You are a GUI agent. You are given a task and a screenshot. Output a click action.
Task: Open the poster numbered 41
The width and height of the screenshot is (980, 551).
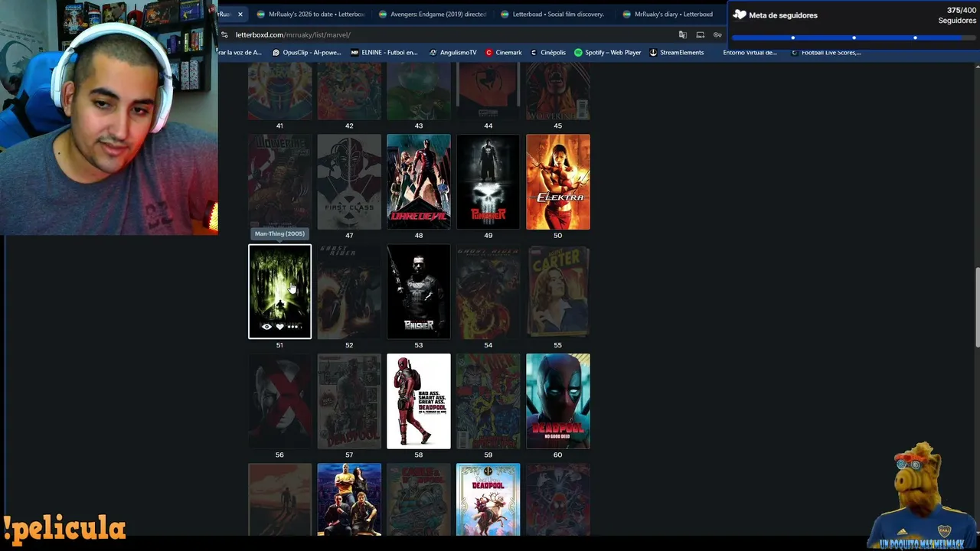click(x=279, y=91)
